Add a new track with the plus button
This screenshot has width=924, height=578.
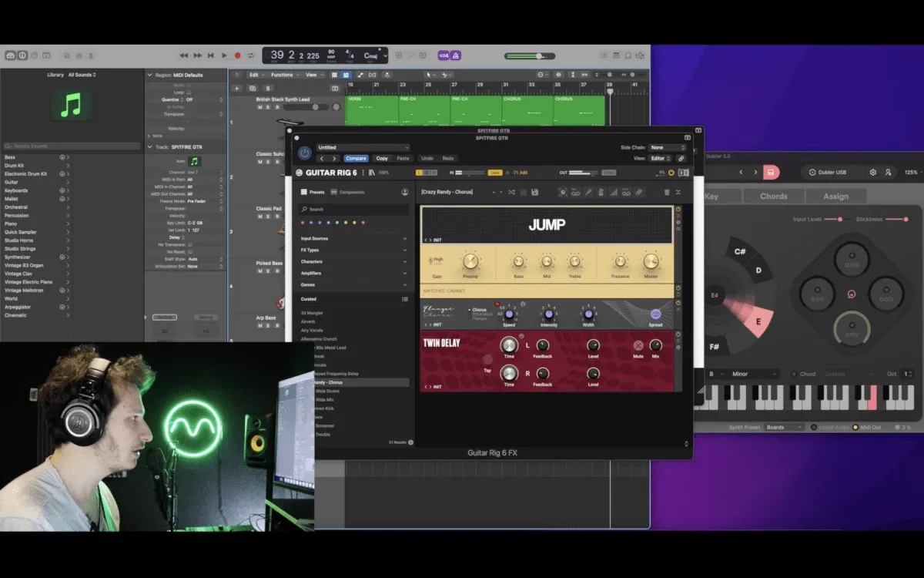click(x=237, y=88)
